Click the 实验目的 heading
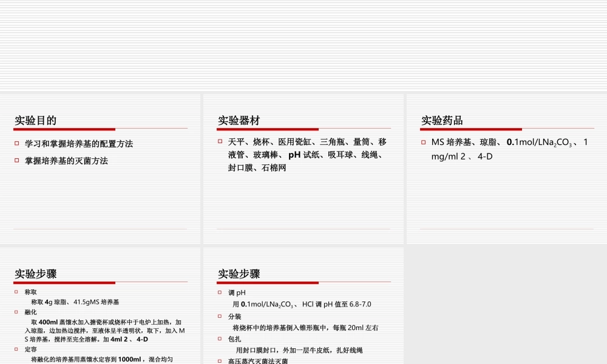The image size is (607, 364). pyautogui.click(x=35, y=120)
